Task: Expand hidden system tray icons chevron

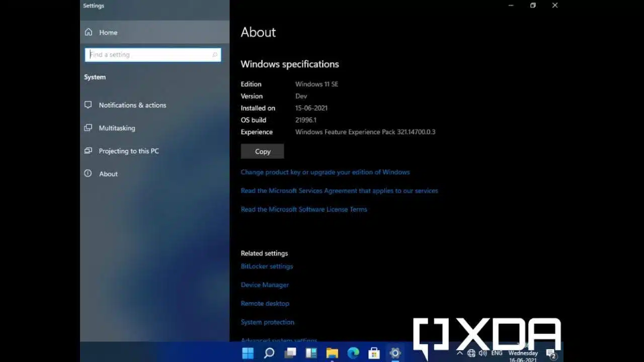Action: (x=459, y=353)
